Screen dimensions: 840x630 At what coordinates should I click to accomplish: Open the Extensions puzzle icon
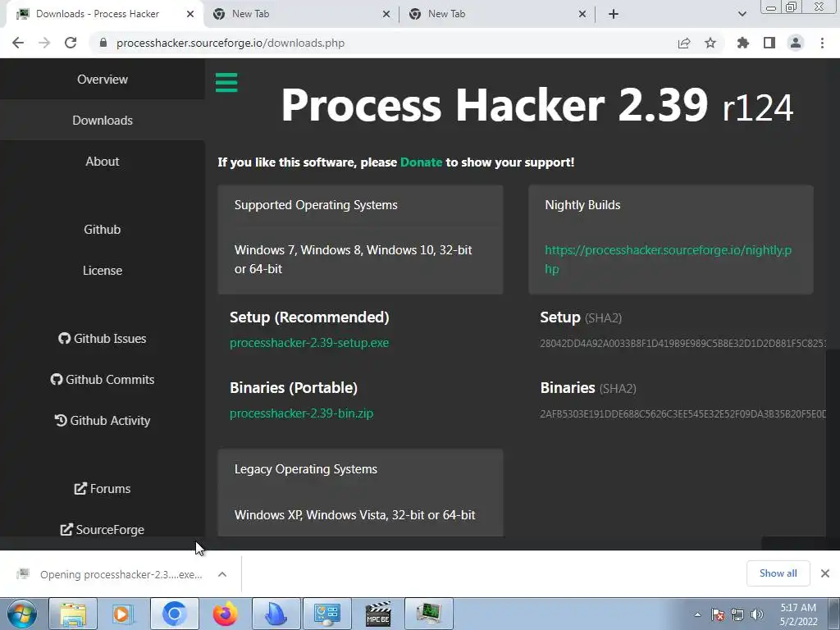click(x=743, y=43)
